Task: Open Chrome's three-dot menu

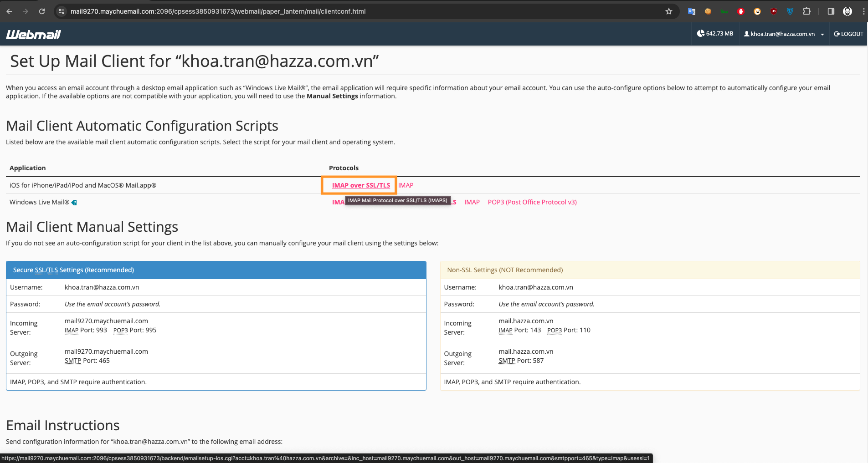Action: (x=863, y=11)
